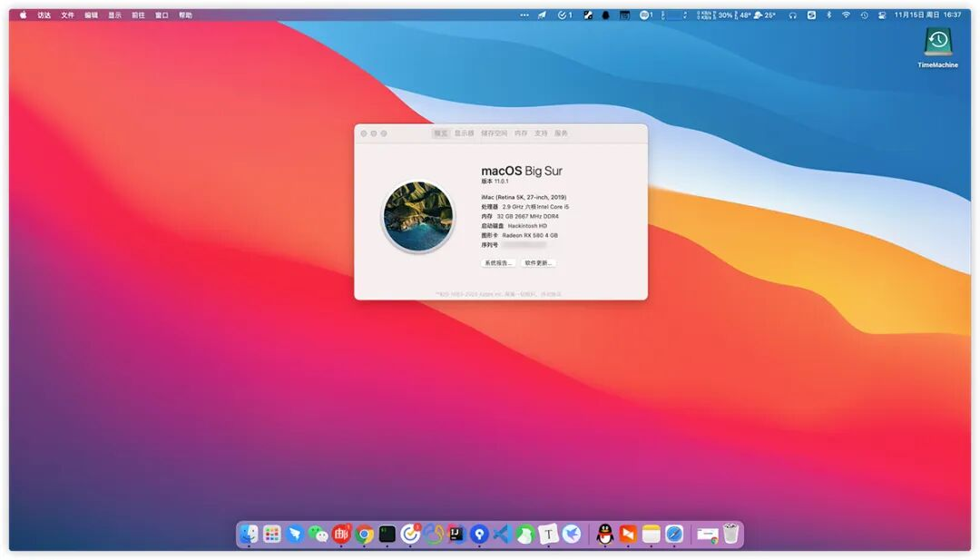The image size is (980, 560).
Task: Click the paper plane icon in menu bar
Action: click(542, 15)
